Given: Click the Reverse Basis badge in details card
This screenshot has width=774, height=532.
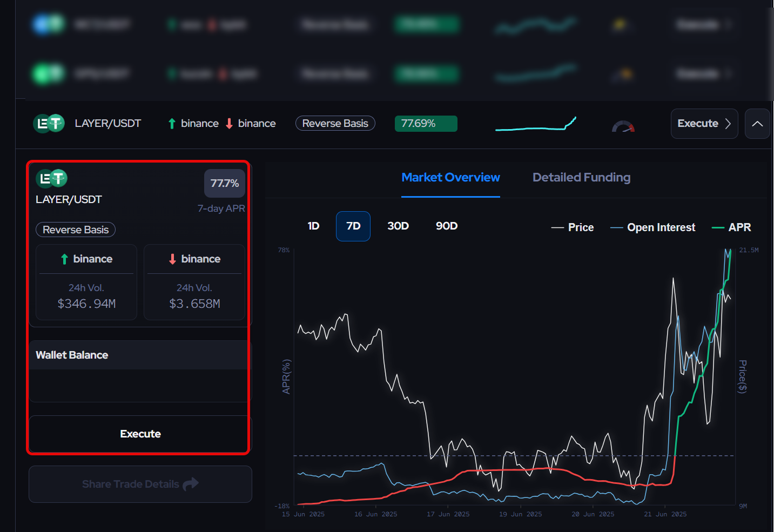Looking at the screenshot, I should click(76, 230).
